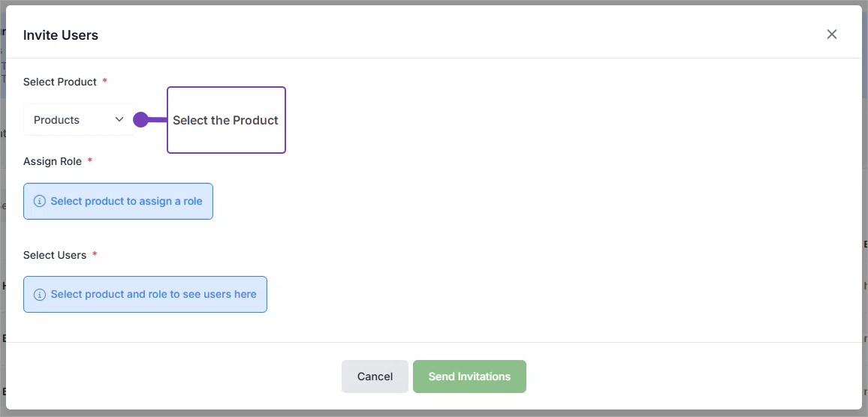Click info icon in select users notice
The image size is (868, 417).
click(x=40, y=295)
